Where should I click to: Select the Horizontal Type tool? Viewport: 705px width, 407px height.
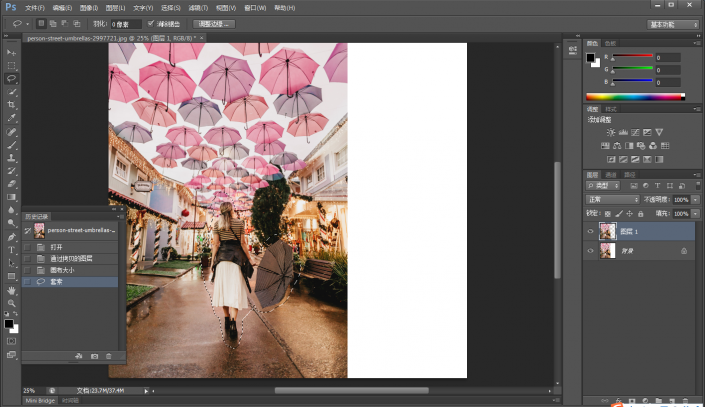point(11,250)
